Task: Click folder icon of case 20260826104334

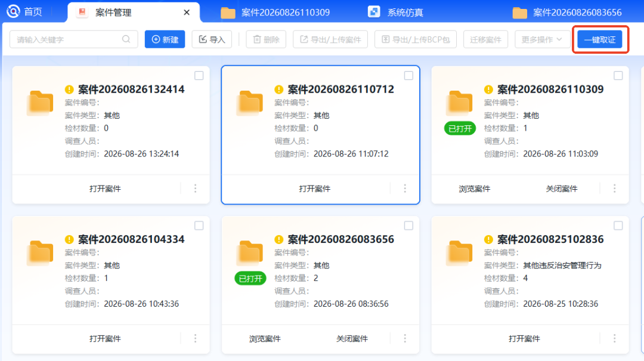Action: [x=41, y=253]
